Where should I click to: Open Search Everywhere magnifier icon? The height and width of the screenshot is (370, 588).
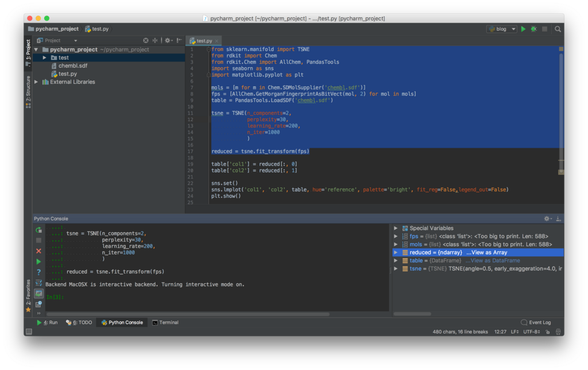(x=558, y=29)
